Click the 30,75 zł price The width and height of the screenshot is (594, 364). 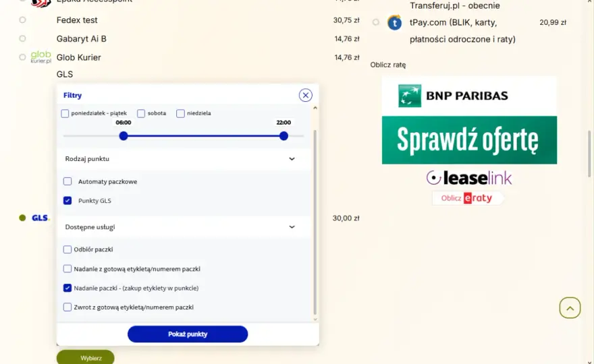coord(346,20)
